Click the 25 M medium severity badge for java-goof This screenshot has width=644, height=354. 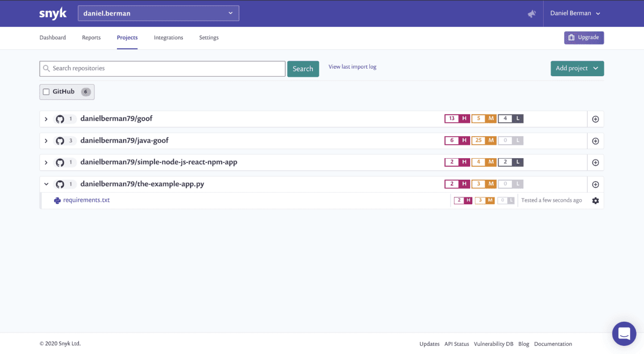(x=484, y=141)
